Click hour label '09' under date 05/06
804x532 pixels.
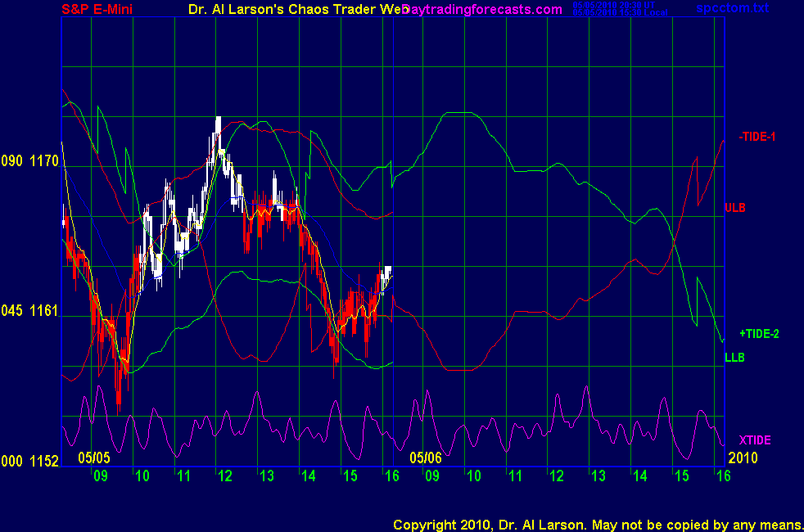432,476
